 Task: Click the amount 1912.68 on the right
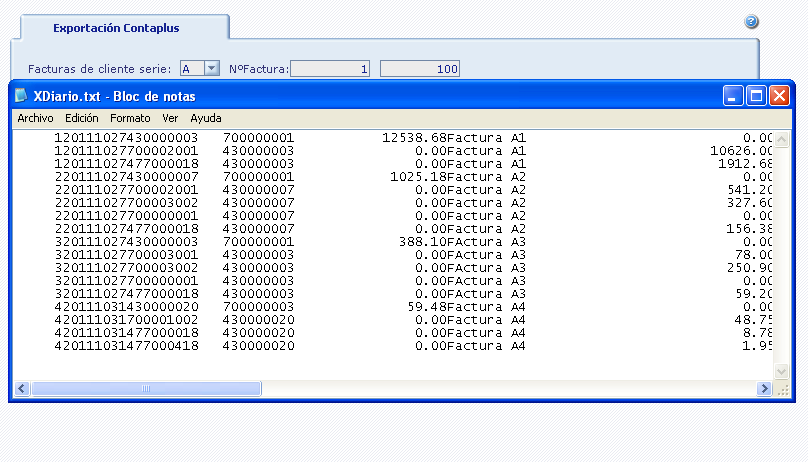click(745, 164)
